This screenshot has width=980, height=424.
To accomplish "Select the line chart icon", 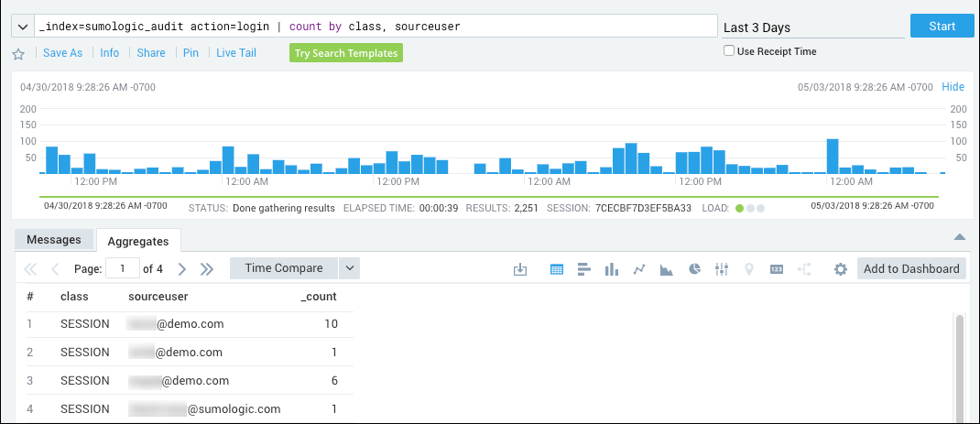I will click(639, 269).
